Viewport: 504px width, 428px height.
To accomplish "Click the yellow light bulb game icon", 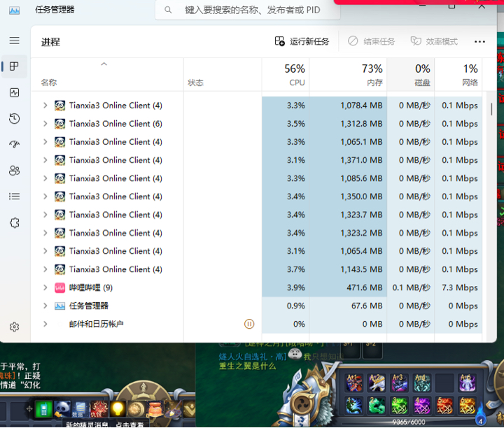I will (x=118, y=408).
